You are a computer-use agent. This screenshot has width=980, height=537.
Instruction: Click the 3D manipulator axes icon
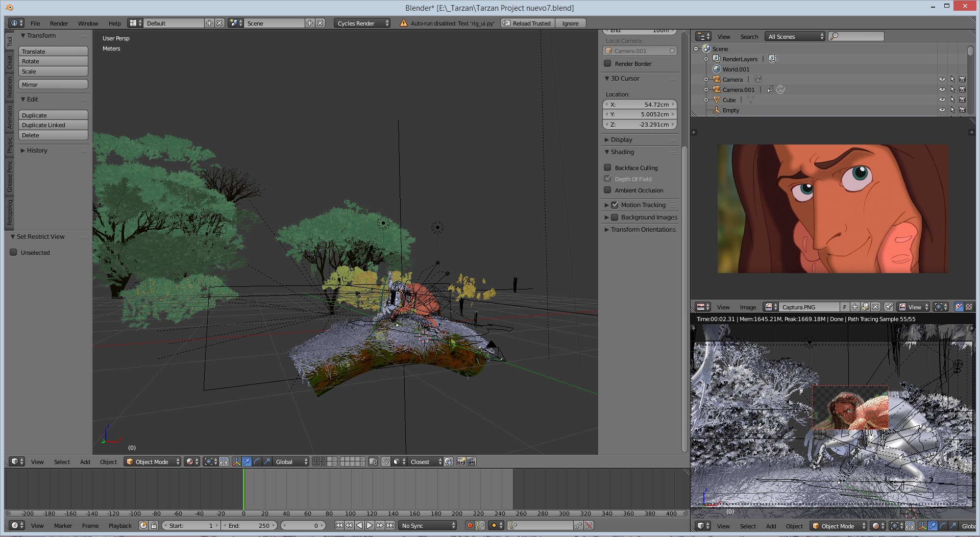[236, 461]
